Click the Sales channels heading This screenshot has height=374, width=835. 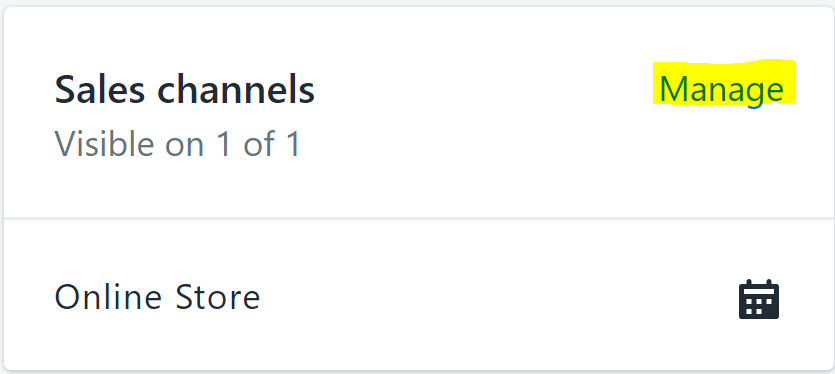coord(185,89)
